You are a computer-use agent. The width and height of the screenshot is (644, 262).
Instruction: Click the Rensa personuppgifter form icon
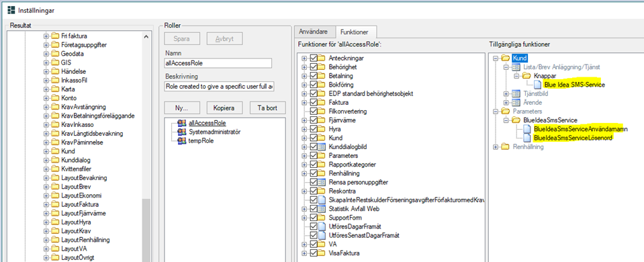[322, 182]
